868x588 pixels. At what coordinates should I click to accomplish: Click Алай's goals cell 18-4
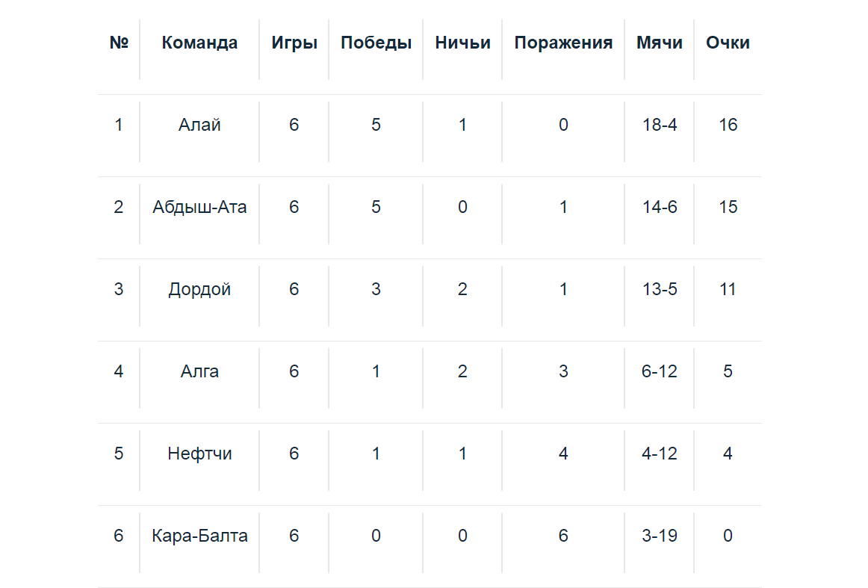click(x=660, y=125)
